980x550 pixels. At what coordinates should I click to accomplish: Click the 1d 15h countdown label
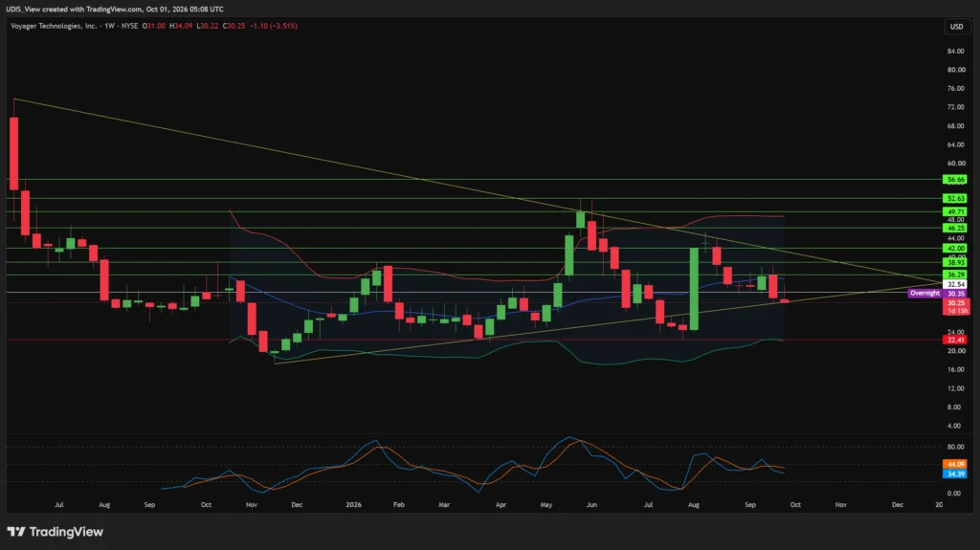(x=956, y=311)
